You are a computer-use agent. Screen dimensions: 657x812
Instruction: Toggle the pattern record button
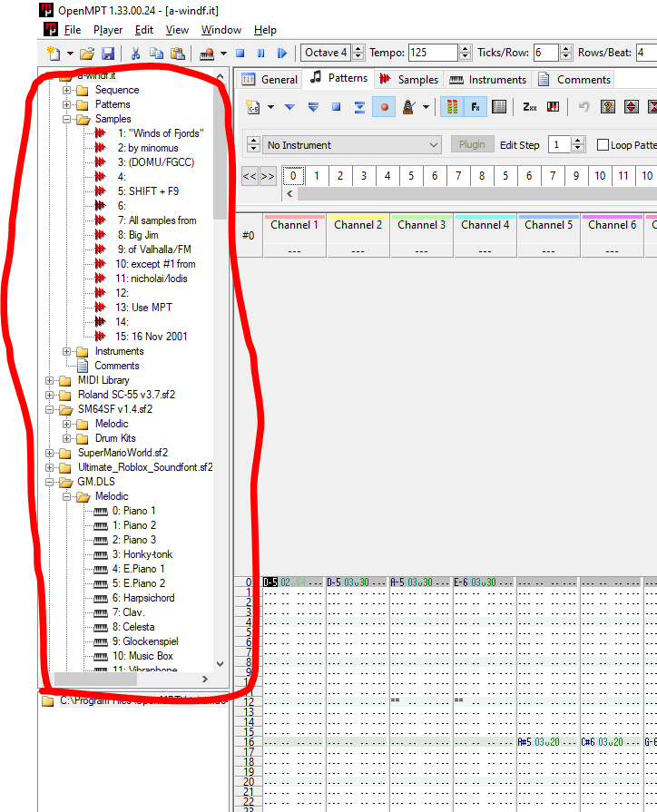[384, 107]
